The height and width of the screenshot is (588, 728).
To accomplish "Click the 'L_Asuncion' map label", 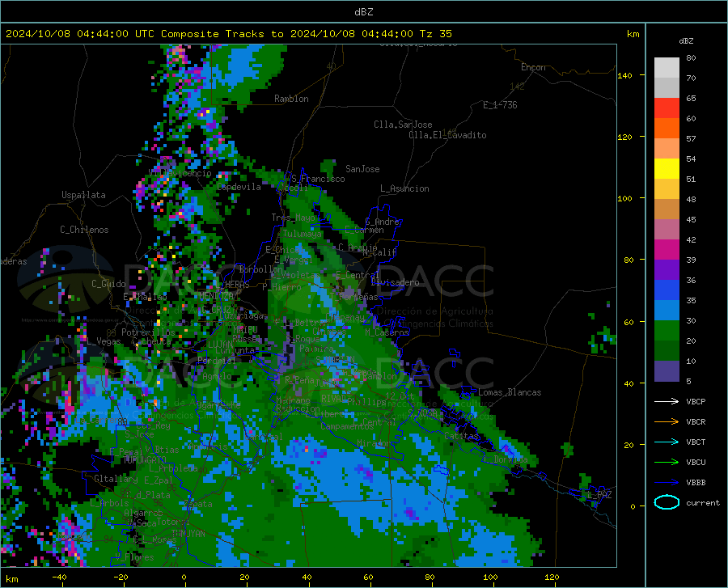I will click(404, 188).
